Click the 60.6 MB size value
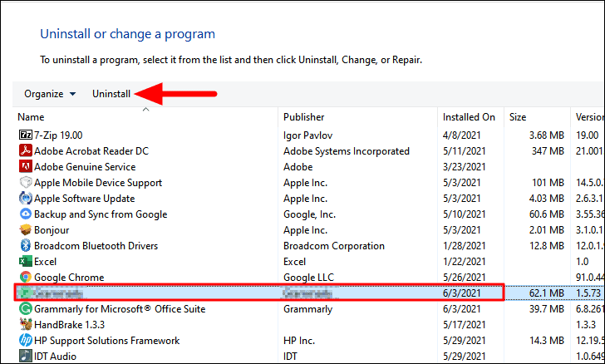 (x=546, y=214)
